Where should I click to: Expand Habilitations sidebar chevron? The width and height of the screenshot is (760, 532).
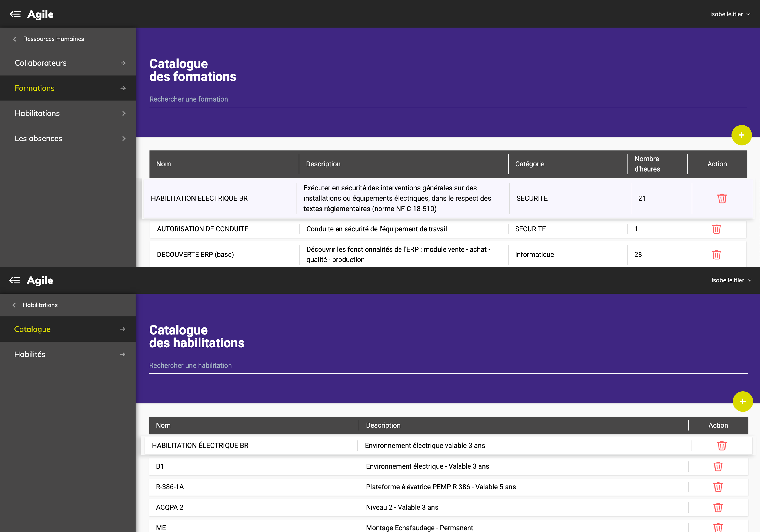tap(124, 113)
